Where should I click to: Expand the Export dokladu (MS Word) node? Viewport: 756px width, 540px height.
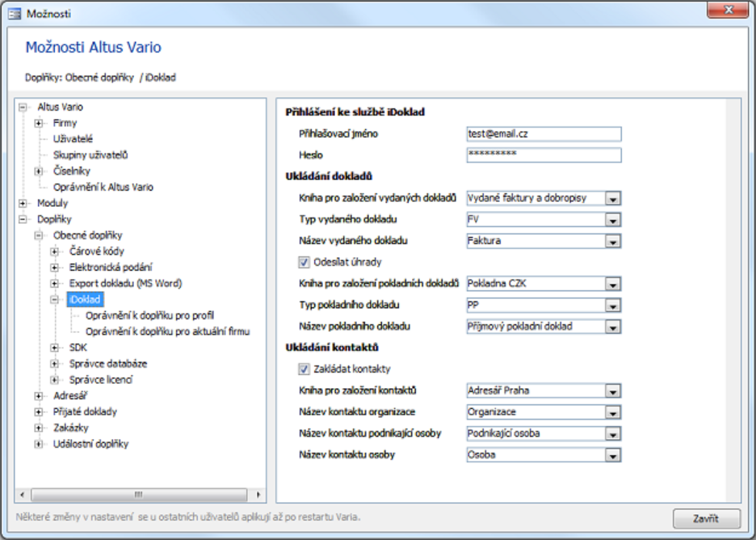click(54, 283)
